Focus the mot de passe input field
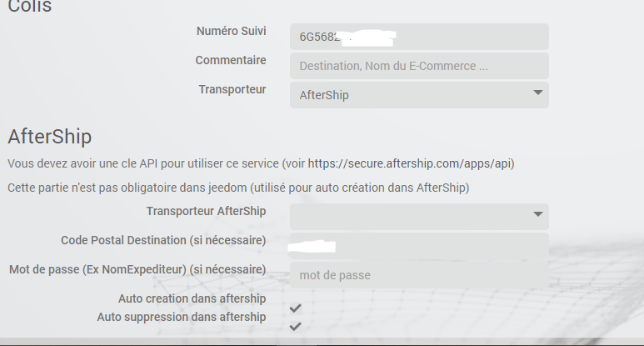This screenshot has height=346, width=644. coord(419,275)
